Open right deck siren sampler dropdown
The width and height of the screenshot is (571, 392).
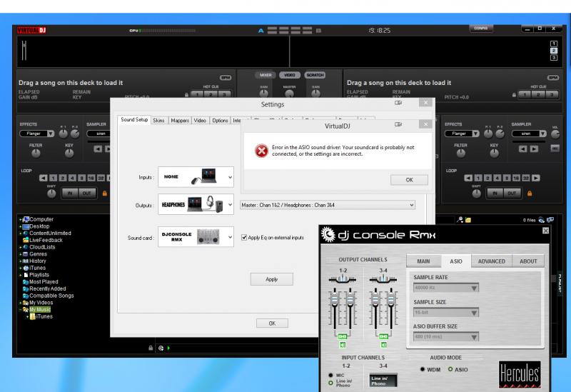coord(529,134)
